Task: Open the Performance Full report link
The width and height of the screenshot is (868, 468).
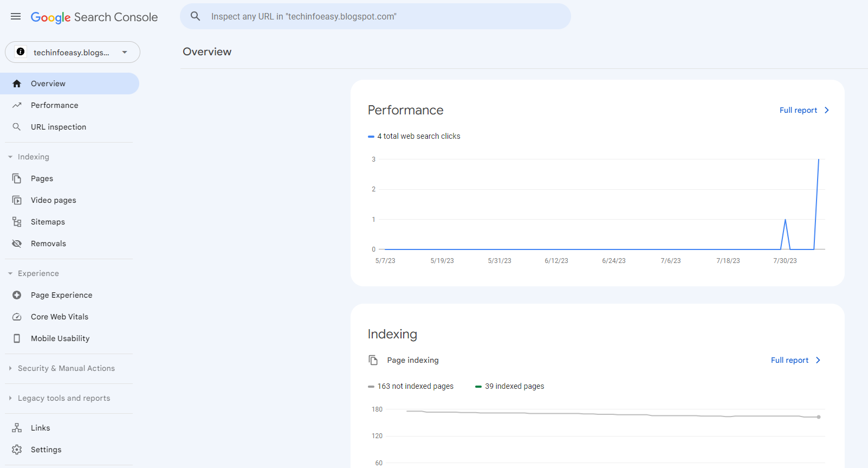Action: [804, 110]
